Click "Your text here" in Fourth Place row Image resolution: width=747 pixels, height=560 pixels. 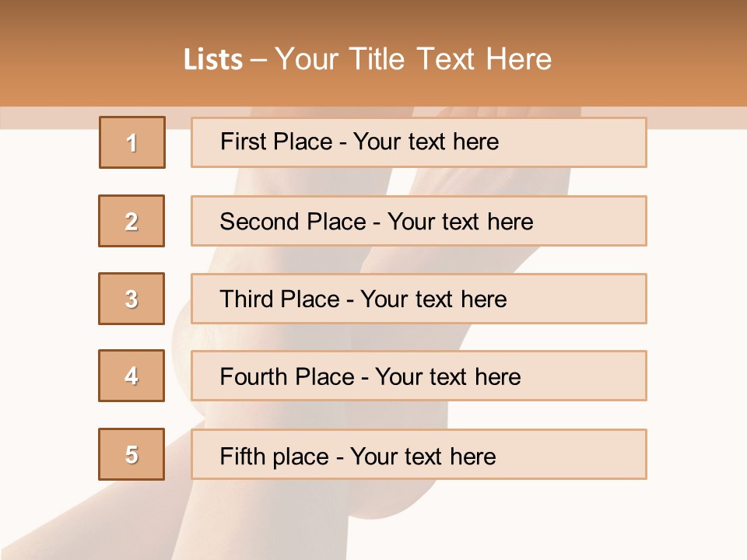448,377
